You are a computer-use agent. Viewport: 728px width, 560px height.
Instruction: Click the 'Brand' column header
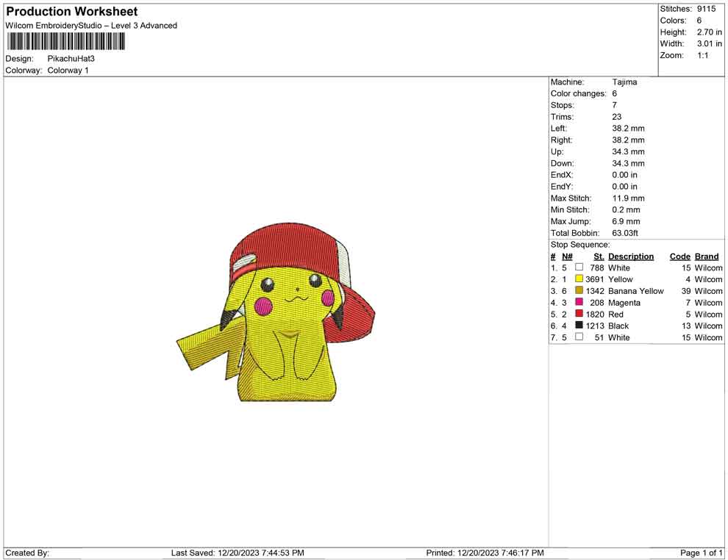pos(707,256)
